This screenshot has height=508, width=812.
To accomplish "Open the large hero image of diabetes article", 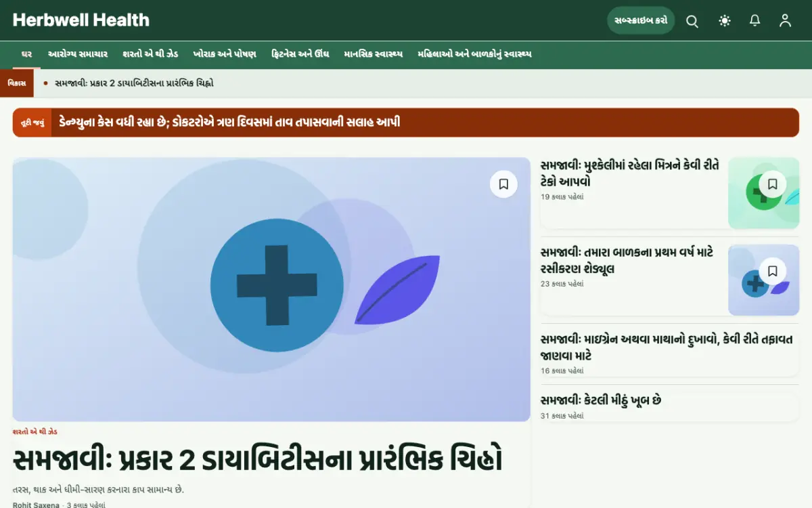I will (x=271, y=289).
